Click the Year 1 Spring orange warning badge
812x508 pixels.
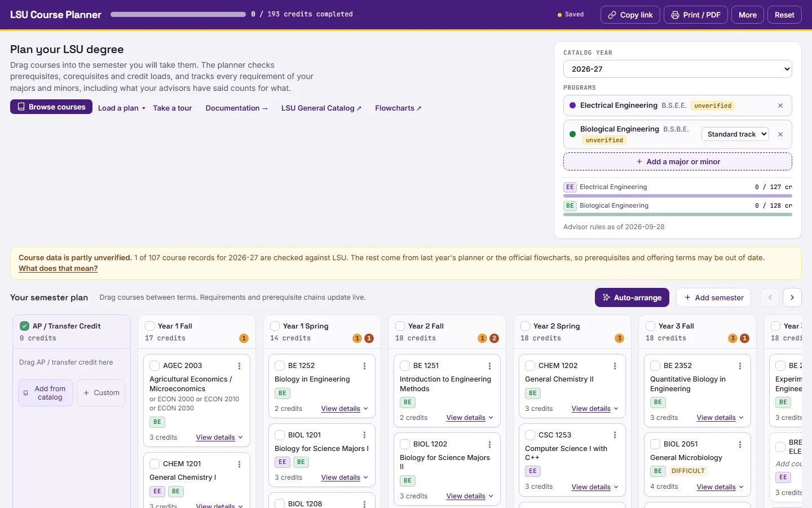click(x=357, y=338)
